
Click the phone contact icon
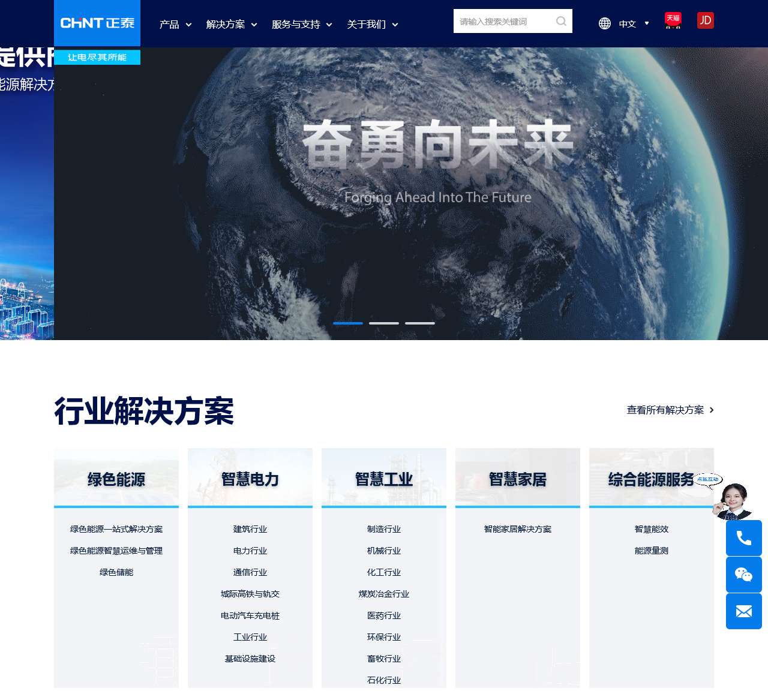point(744,538)
